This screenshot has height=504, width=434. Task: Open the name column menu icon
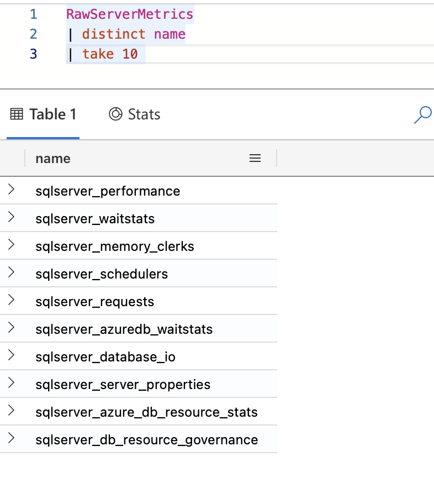click(255, 158)
